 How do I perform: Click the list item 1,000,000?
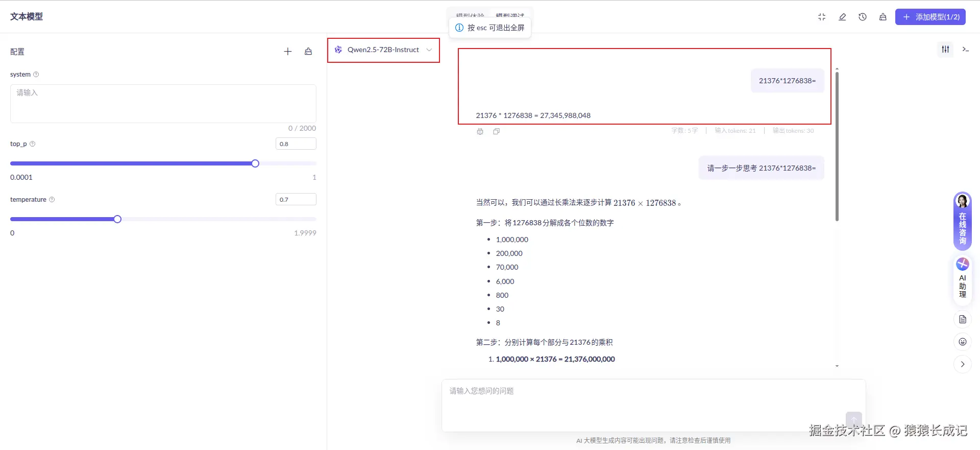pos(512,240)
